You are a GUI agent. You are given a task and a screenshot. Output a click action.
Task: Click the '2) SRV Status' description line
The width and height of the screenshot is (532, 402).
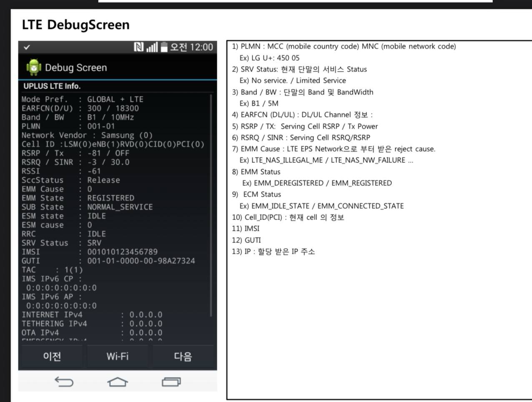[299, 69]
